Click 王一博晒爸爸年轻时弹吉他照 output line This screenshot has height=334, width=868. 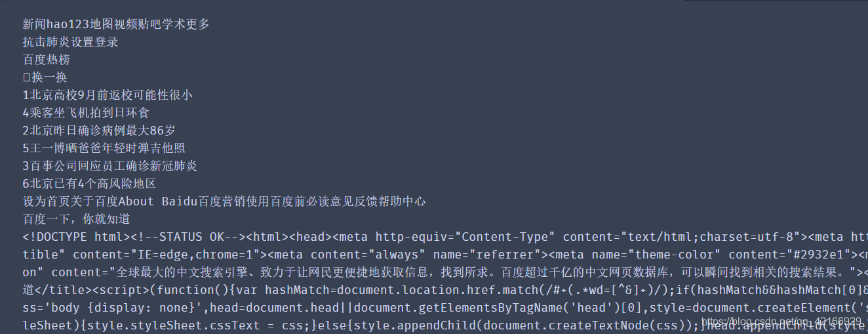coord(104,148)
